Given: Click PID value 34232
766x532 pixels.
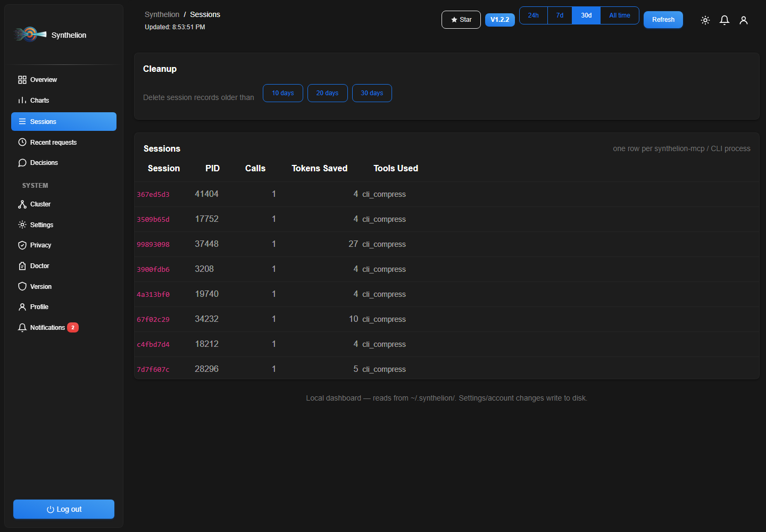Looking at the screenshot, I should [x=206, y=319].
